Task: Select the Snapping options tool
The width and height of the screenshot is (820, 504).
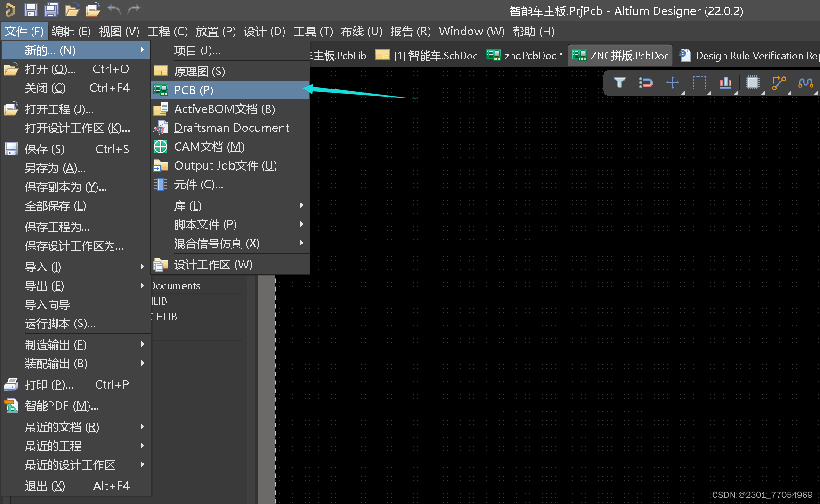Action: (646, 83)
